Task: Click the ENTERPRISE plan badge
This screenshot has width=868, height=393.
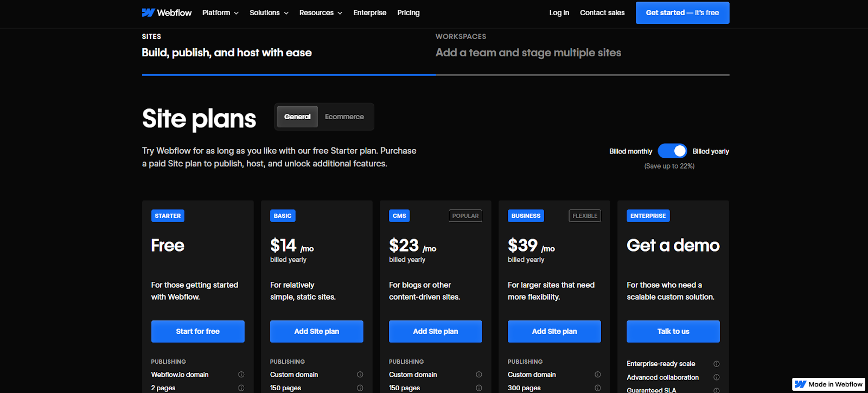Action: [x=648, y=216]
